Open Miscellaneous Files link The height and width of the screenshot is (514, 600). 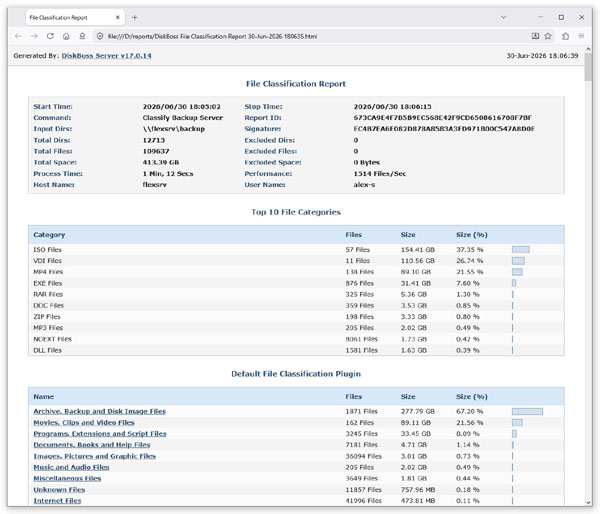click(x=67, y=478)
